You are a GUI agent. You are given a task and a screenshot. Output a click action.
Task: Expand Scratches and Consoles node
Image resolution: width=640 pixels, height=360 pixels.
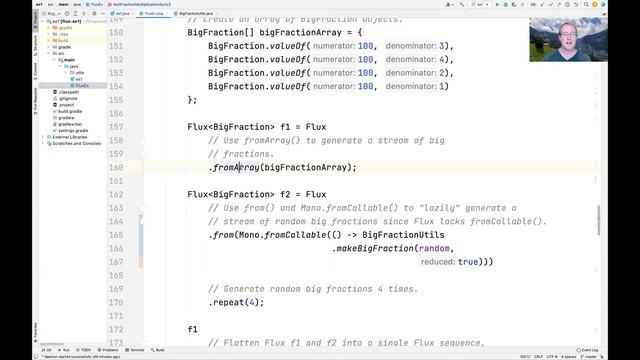click(x=43, y=144)
